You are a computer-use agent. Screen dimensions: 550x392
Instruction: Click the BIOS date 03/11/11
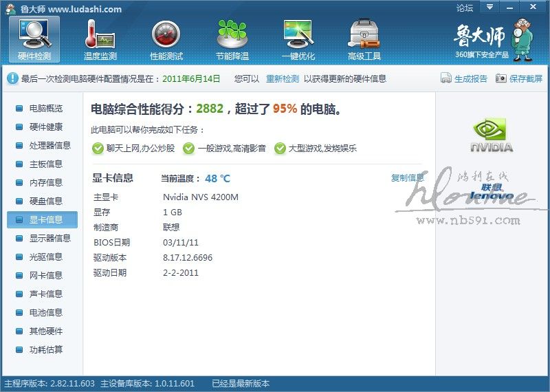[x=181, y=243]
